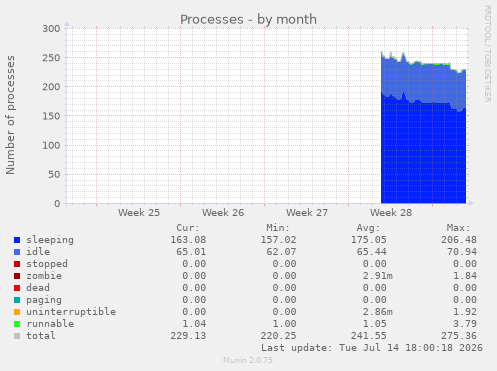Click the 'runnable' legend label
The width and height of the screenshot is (497, 371).
[50, 324]
